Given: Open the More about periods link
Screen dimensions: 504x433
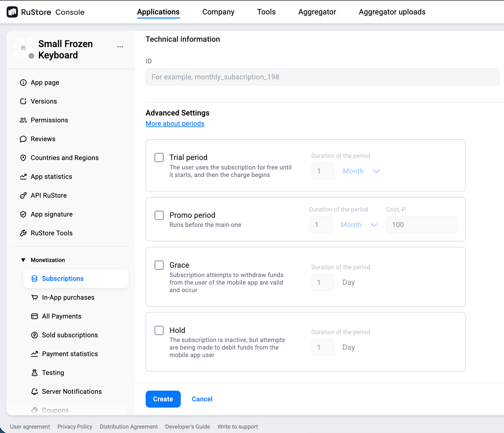Looking at the screenshot, I should tap(175, 124).
